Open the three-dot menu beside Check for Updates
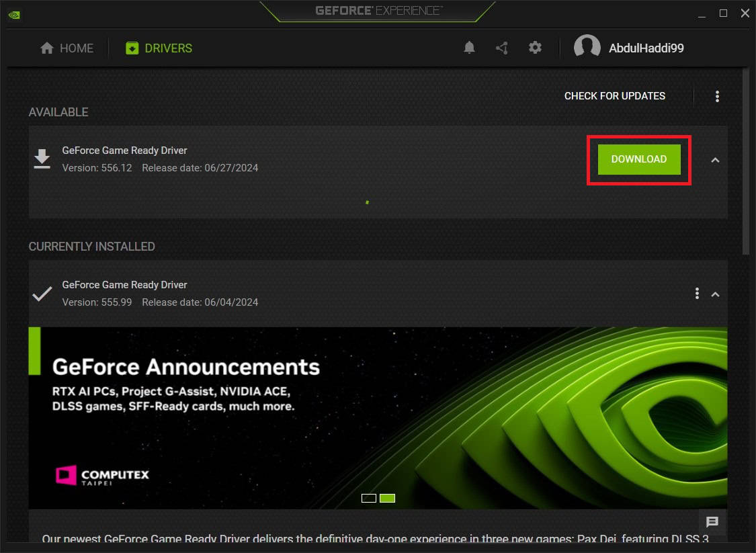This screenshot has width=756, height=553. [x=717, y=97]
